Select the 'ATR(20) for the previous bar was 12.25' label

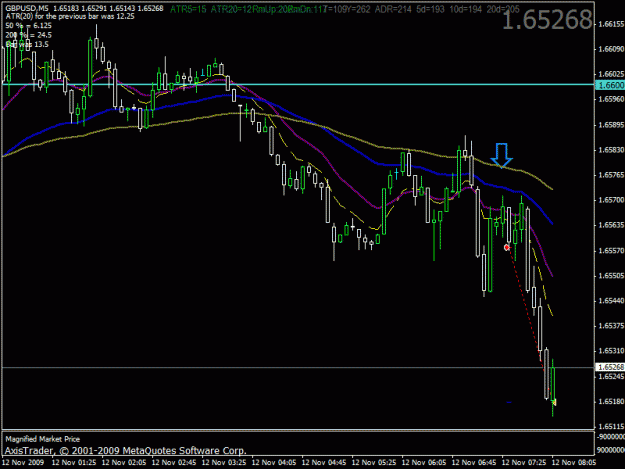pos(70,17)
